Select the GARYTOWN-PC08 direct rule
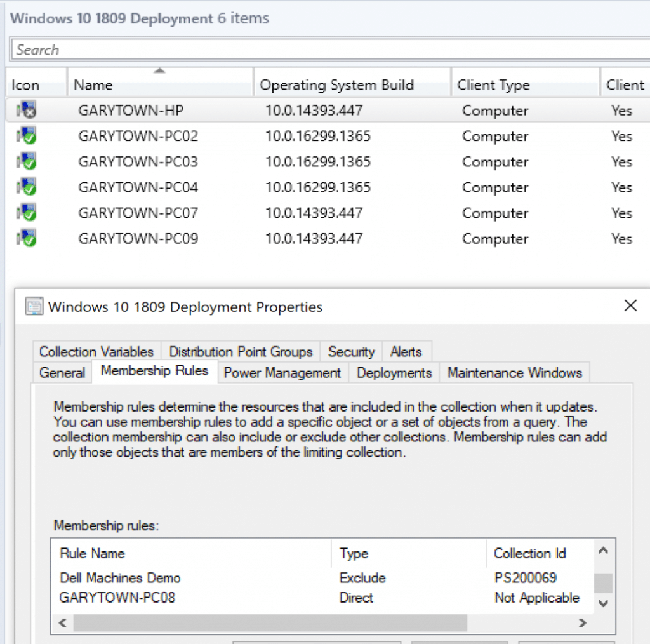This screenshot has height=644, width=650. (117, 598)
